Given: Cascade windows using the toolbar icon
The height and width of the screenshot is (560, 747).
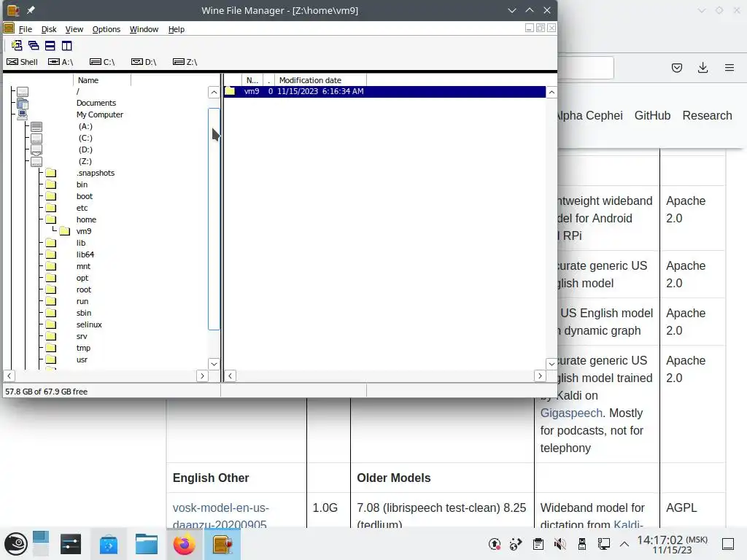Looking at the screenshot, I should click(34, 46).
